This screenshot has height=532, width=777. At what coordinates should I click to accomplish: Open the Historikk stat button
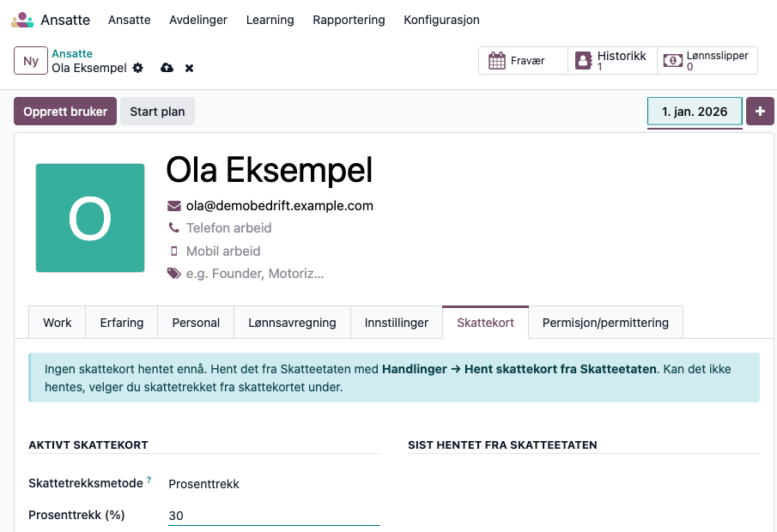[x=612, y=60]
